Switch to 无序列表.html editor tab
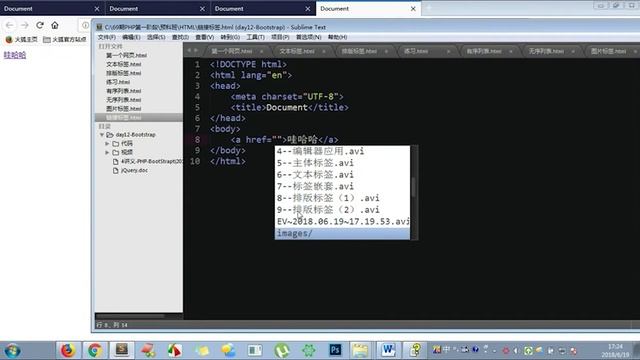The height and width of the screenshot is (360, 640). point(546,51)
